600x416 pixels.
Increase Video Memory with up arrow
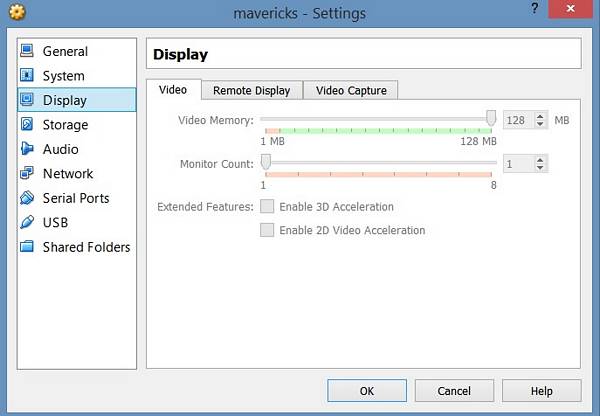[x=541, y=116]
